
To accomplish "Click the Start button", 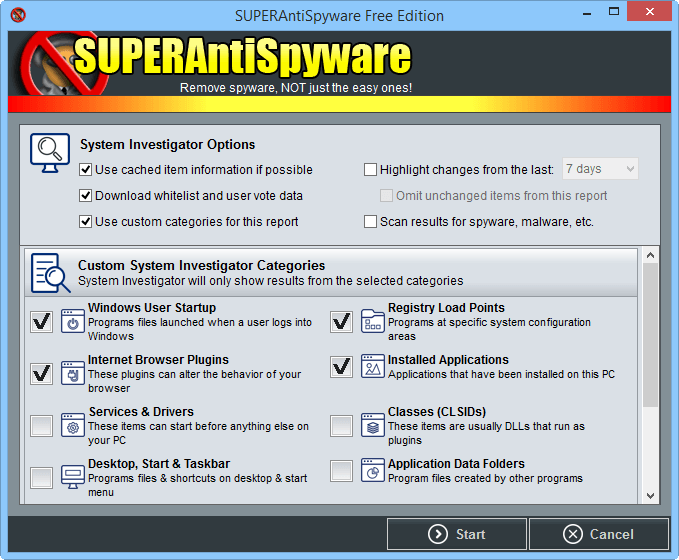I will [x=457, y=534].
